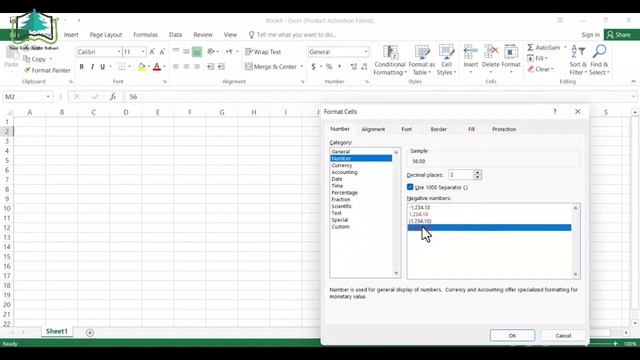The image size is (640, 360).
Task: Open the Data ribbon tab
Action: 176,35
